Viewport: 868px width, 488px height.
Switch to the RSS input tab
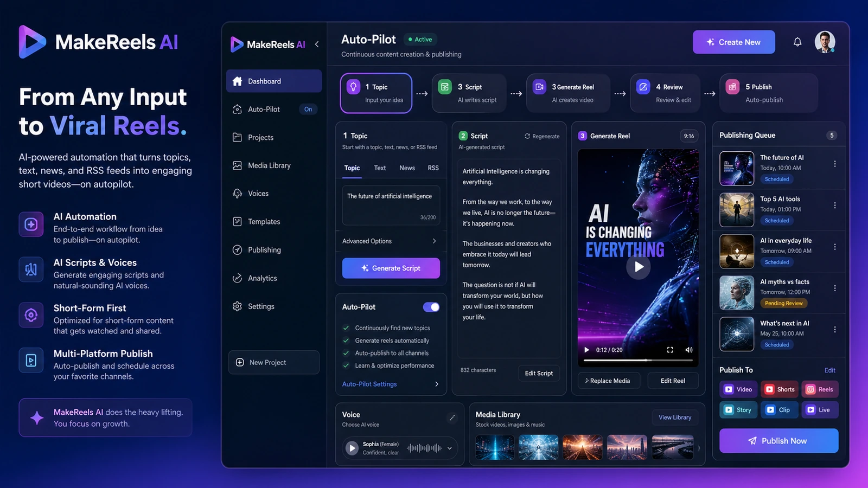pyautogui.click(x=433, y=168)
